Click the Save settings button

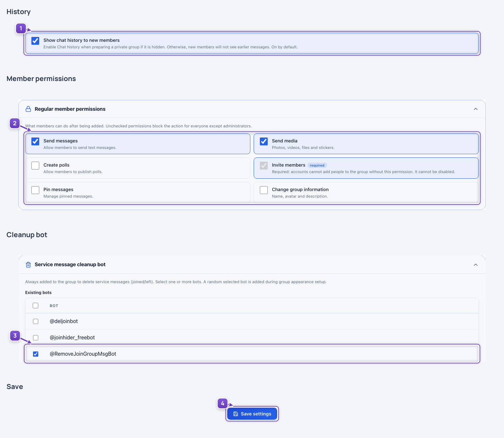click(x=252, y=414)
